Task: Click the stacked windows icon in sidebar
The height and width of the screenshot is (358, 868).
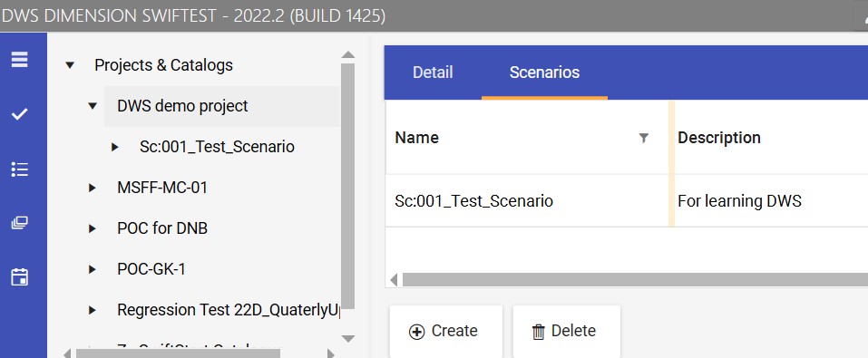Action: [19, 223]
